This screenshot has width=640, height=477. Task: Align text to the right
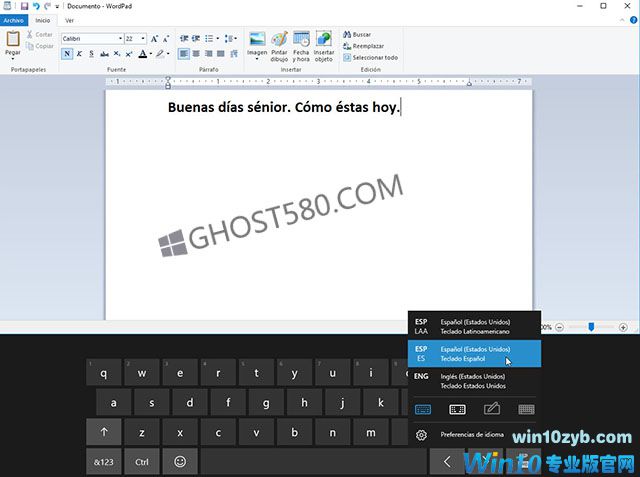click(x=209, y=53)
